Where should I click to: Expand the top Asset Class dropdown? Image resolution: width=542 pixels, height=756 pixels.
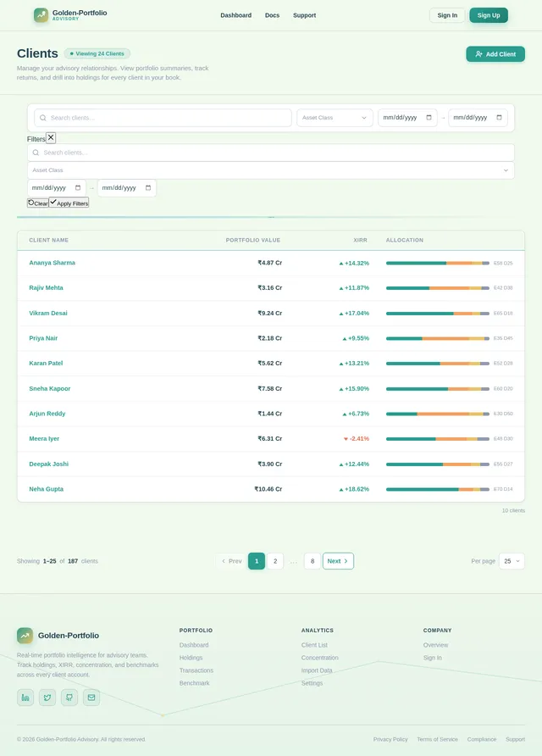click(335, 118)
